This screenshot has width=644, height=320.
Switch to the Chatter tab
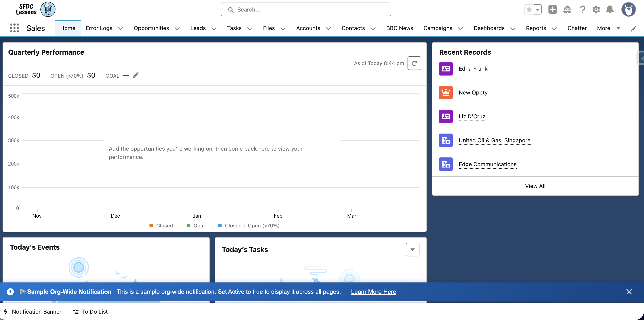[x=577, y=28]
